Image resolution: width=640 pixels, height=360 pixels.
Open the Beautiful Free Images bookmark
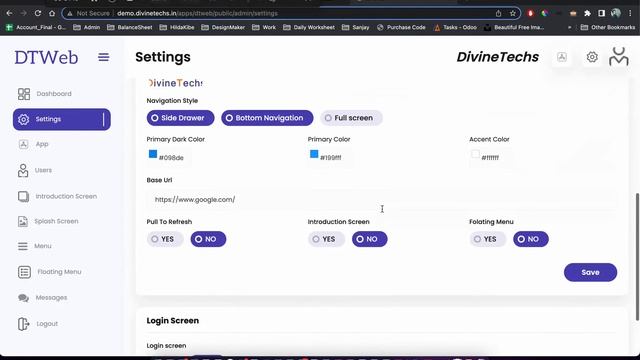tap(514, 27)
